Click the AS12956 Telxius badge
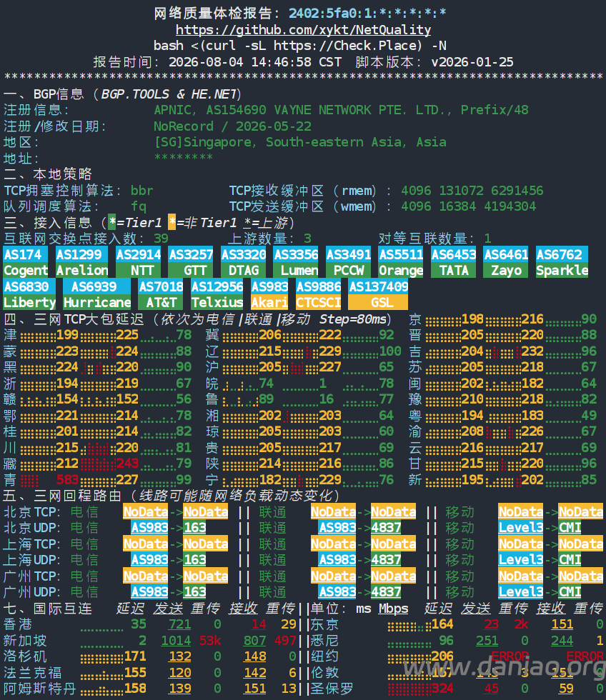The image size is (606, 700). 217,294
